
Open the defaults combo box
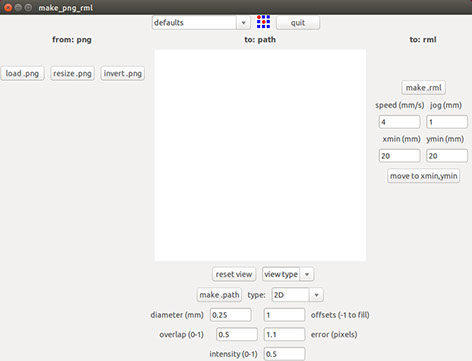tap(201, 23)
